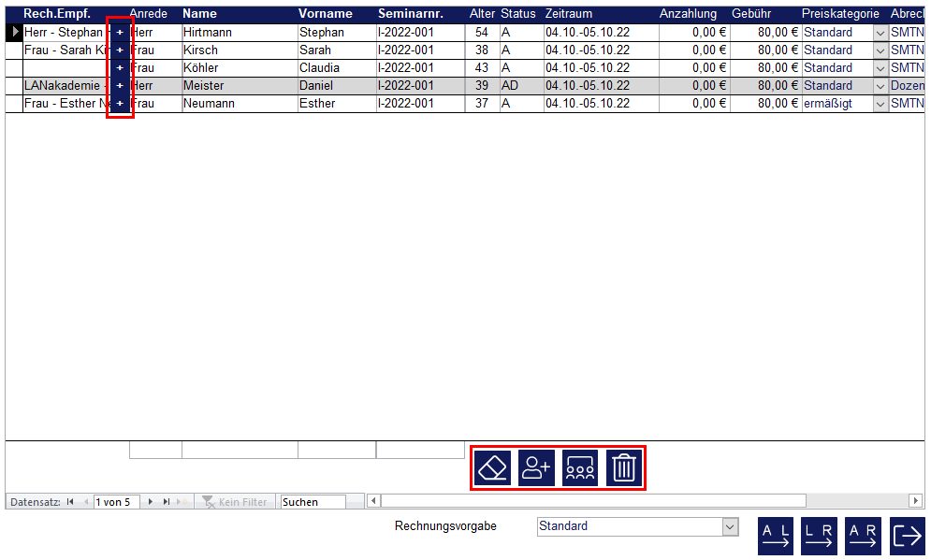Click the eraser icon button
The image size is (931, 560).
[x=492, y=467]
